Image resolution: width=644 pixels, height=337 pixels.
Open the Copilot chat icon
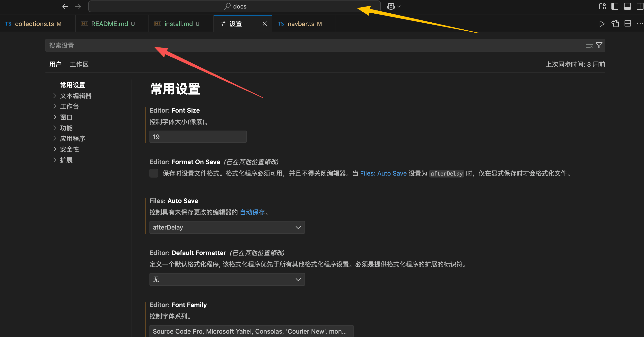point(391,7)
